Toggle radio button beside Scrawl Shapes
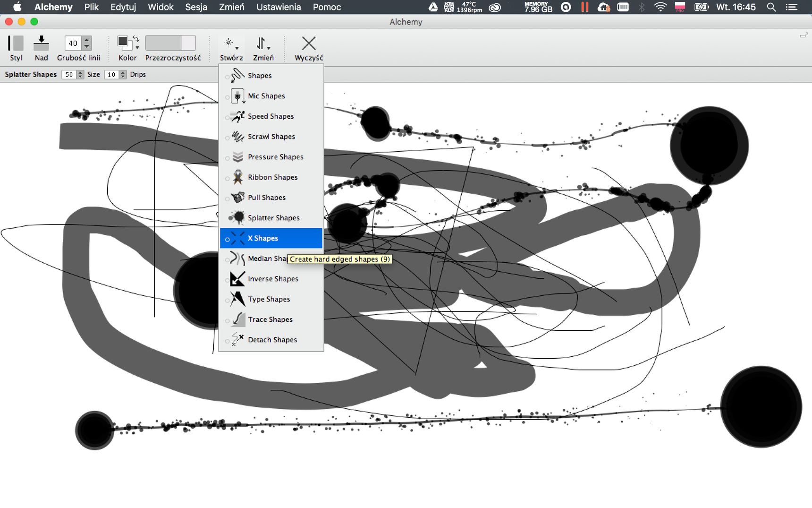Viewport: 812px width, 508px height. point(228,138)
